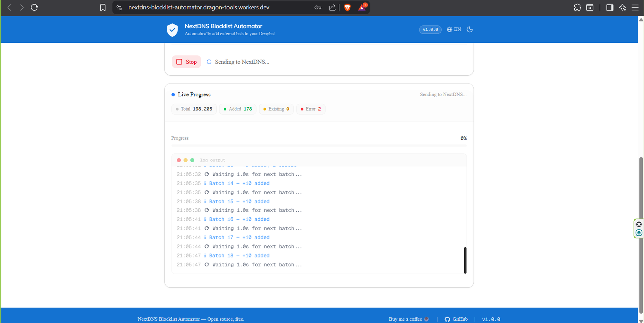
Task: Click the NextDNS Blocklist Automator shield logo
Action: (x=172, y=30)
